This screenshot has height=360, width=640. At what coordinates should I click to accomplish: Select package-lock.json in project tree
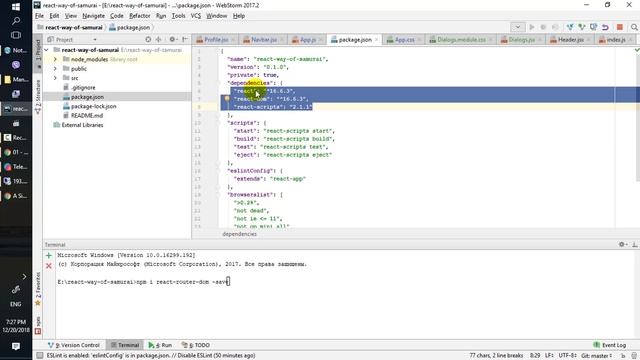[93, 106]
